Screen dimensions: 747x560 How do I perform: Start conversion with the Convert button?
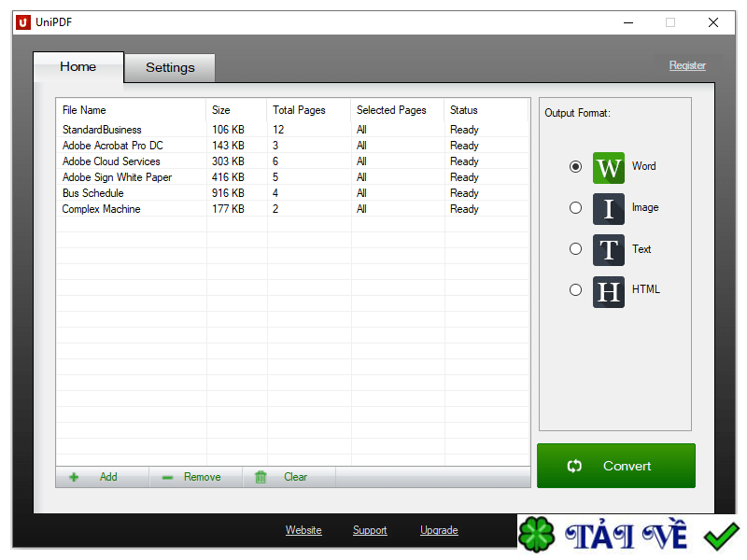coord(616,466)
